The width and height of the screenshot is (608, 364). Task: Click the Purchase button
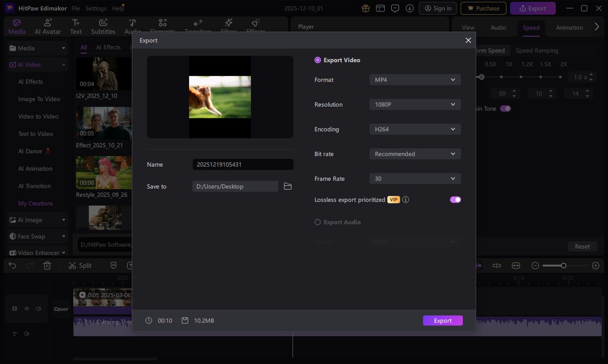483,8
